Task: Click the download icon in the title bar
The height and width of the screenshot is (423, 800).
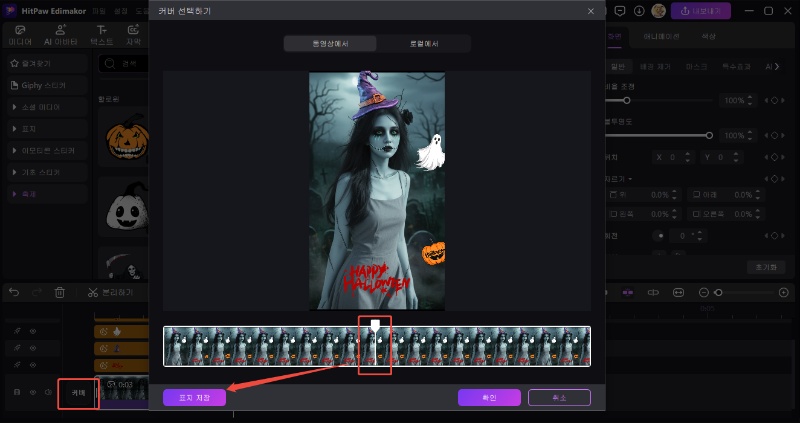Action: pyautogui.click(x=640, y=10)
